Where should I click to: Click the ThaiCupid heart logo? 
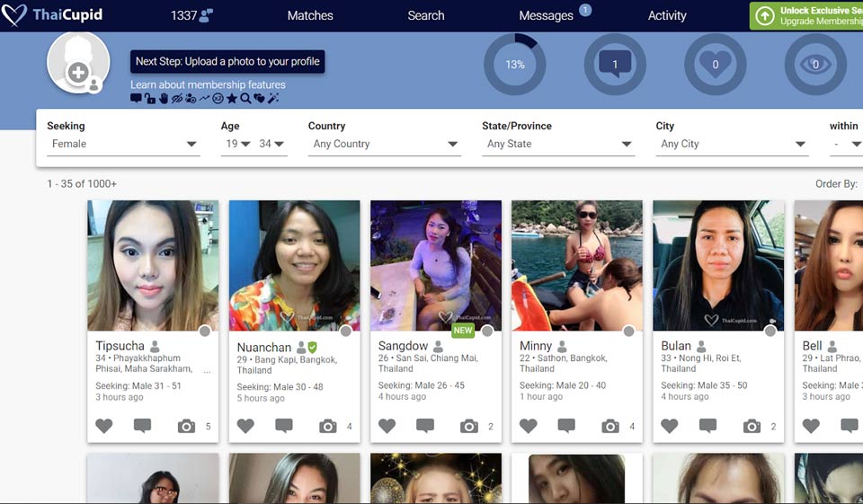tap(14, 15)
